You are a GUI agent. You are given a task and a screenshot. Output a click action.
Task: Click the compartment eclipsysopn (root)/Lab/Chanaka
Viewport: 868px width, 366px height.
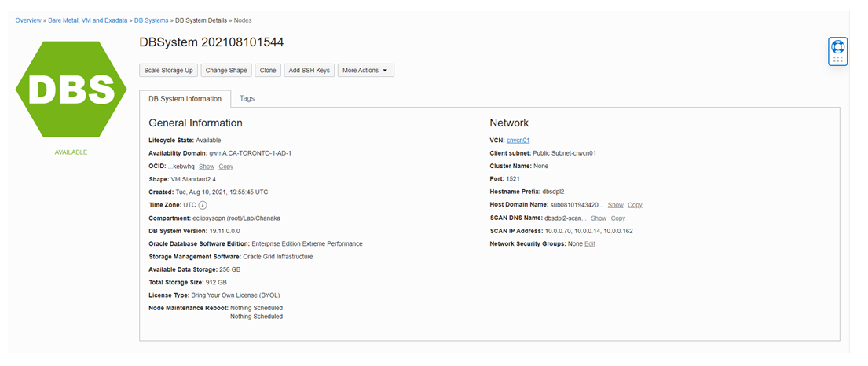[236, 218]
